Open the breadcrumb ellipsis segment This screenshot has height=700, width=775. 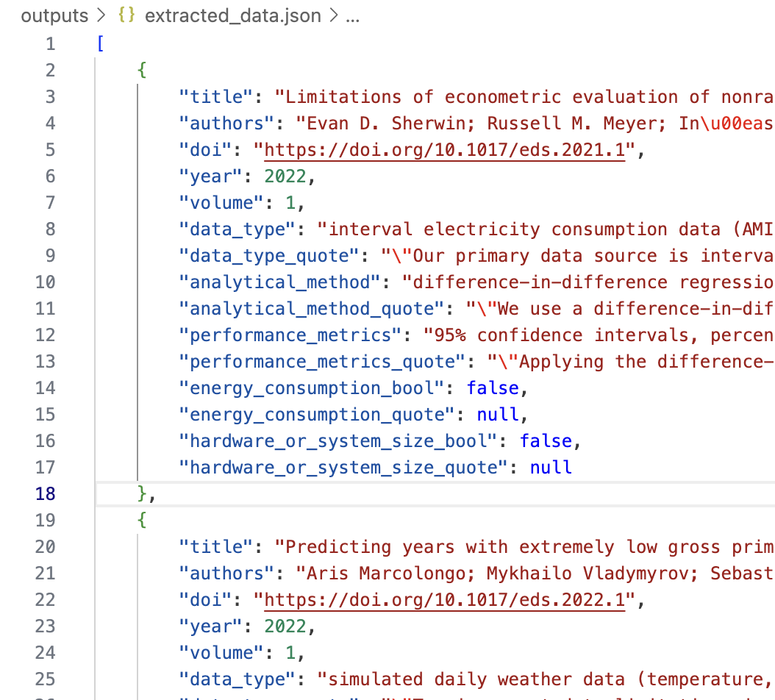click(352, 18)
